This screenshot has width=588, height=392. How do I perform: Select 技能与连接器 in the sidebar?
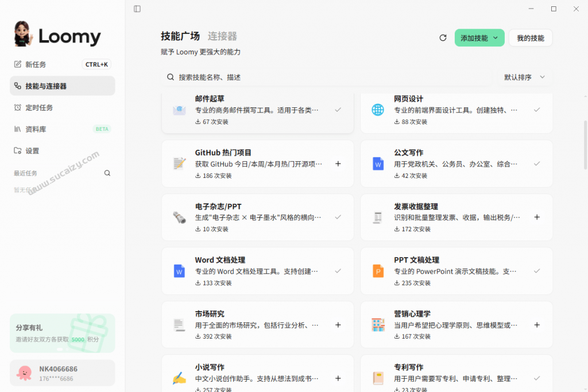click(x=62, y=86)
